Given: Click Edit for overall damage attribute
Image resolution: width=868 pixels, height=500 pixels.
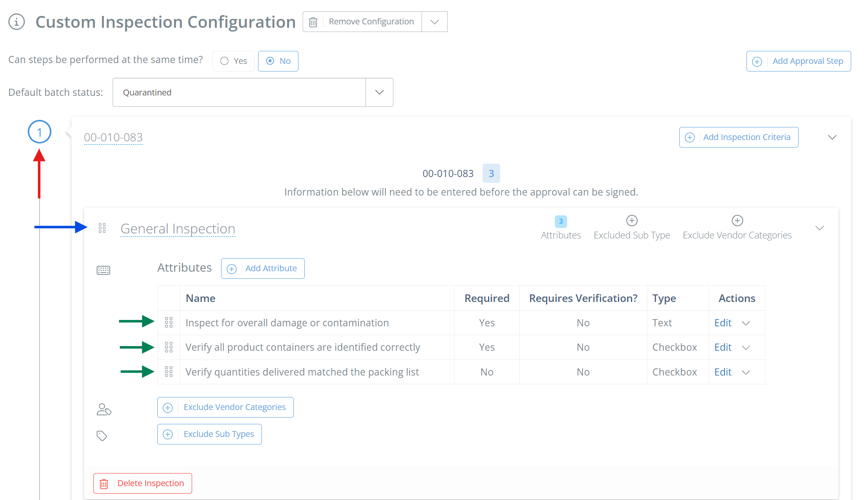Looking at the screenshot, I should 723,323.
